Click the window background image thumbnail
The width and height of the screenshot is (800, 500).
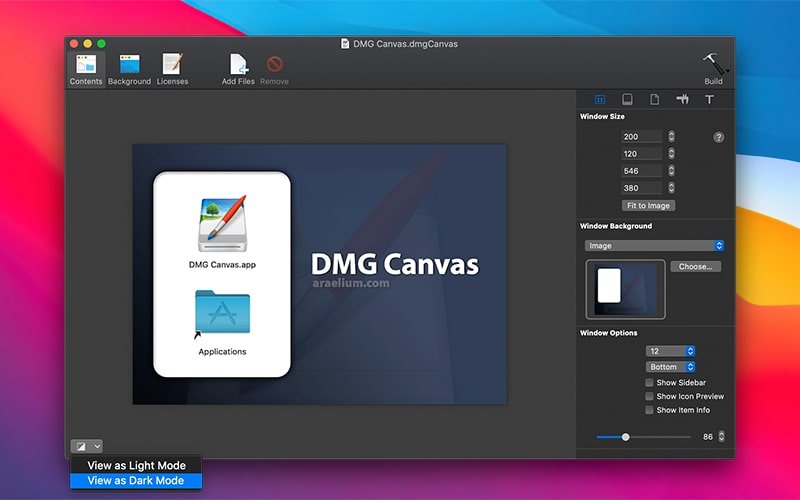point(625,287)
